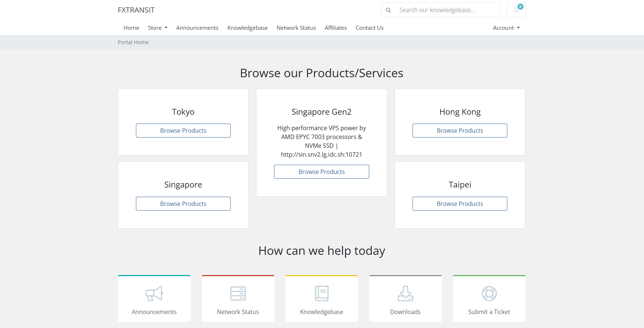Click the Knowledgebase book icon
The image size is (644, 328).
click(x=321, y=293)
